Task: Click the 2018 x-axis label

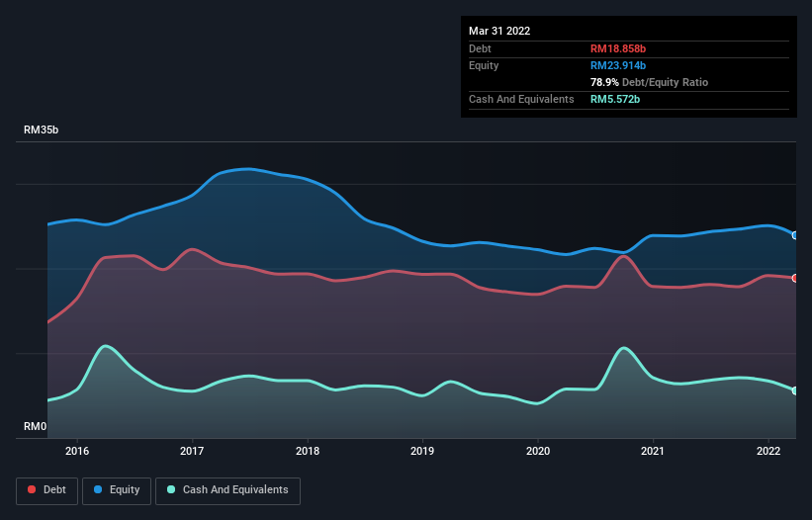Action: [x=308, y=451]
